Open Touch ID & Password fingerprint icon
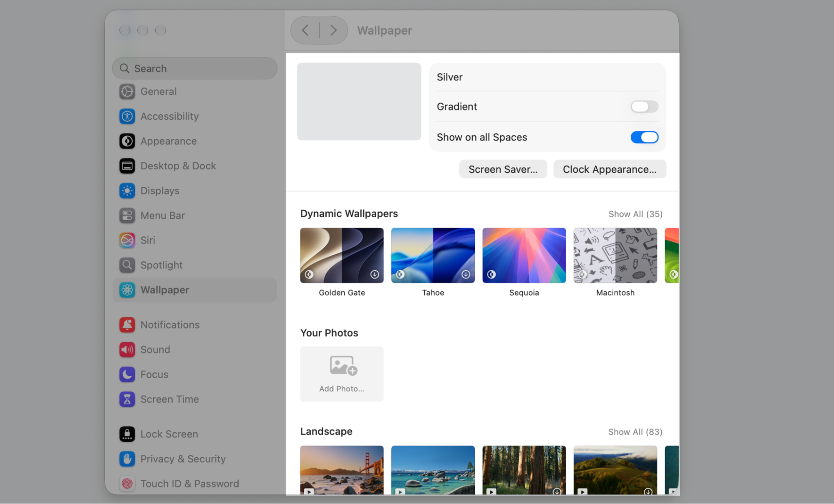Viewport: 834px width, 504px height. point(127,484)
